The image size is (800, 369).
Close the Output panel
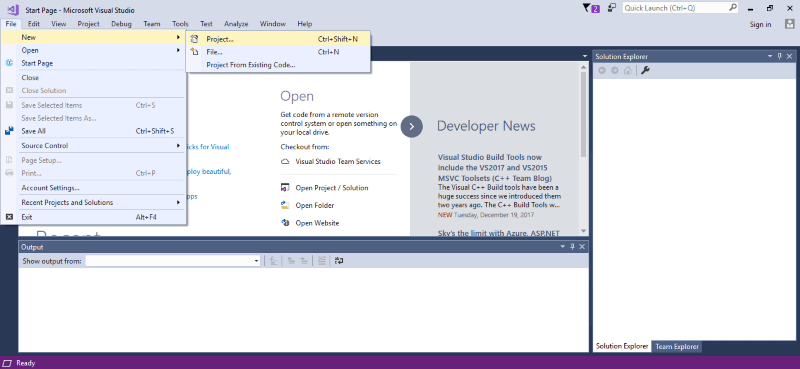tap(582, 247)
